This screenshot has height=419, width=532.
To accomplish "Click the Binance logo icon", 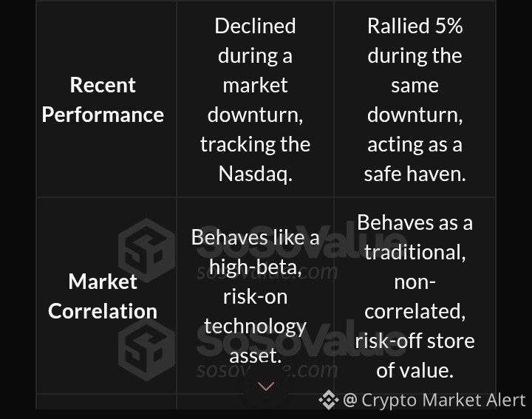I will (x=328, y=401).
